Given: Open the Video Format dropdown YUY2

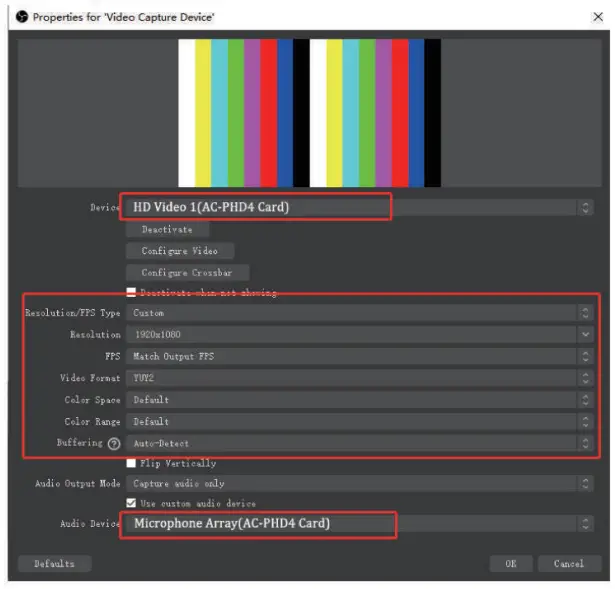Looking at the screenshot, I should (360, 378).
